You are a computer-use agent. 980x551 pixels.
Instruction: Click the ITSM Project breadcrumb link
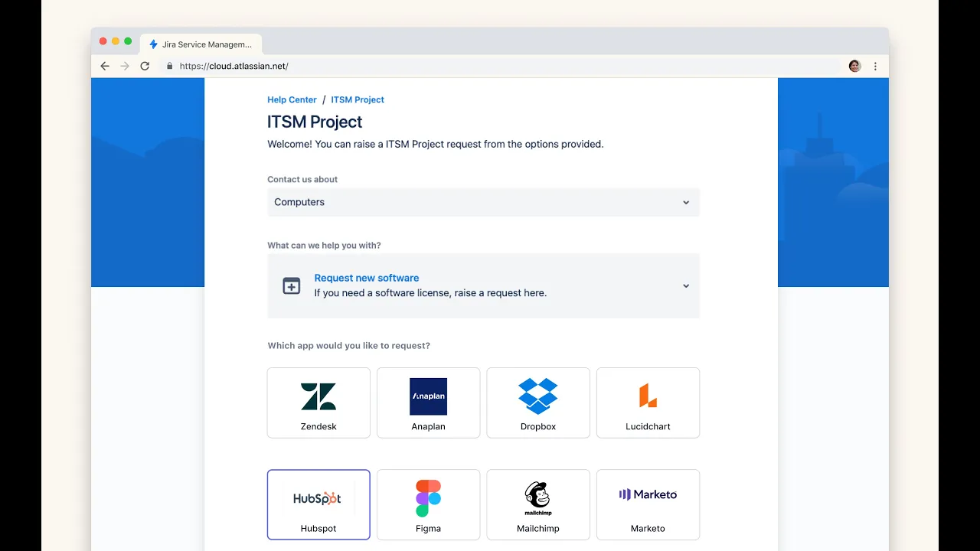[358, 99]
